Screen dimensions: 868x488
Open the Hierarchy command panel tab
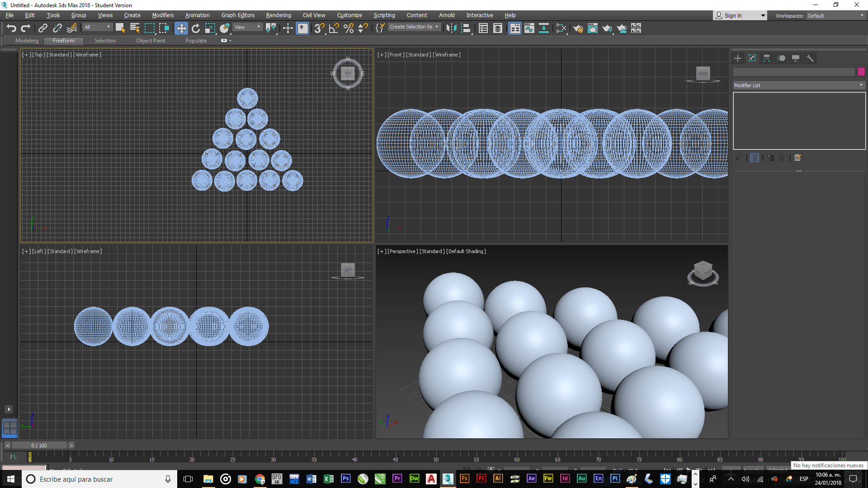[x=767, y=58]
